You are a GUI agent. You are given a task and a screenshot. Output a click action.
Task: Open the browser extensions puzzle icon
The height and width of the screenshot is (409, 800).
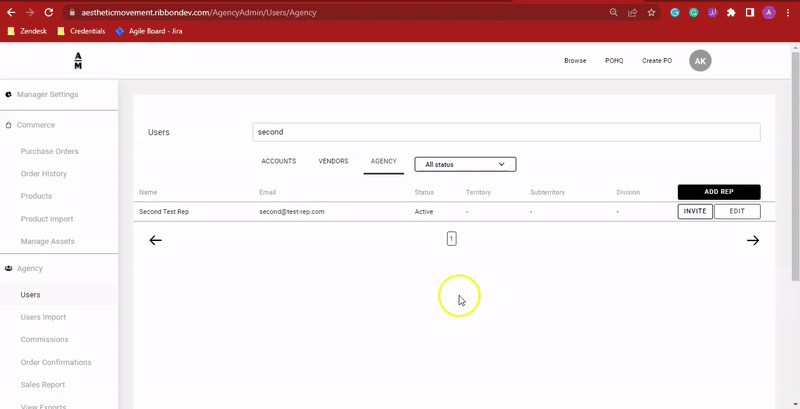732,12
